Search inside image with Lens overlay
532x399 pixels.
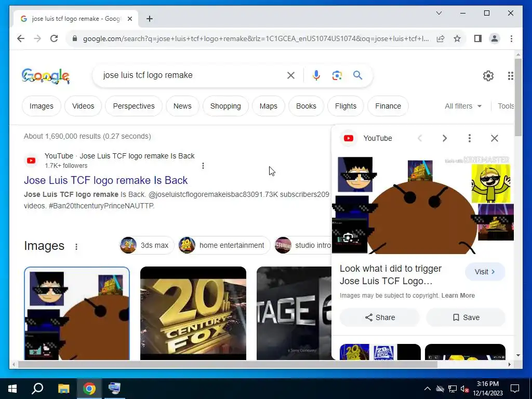[348, 238]
